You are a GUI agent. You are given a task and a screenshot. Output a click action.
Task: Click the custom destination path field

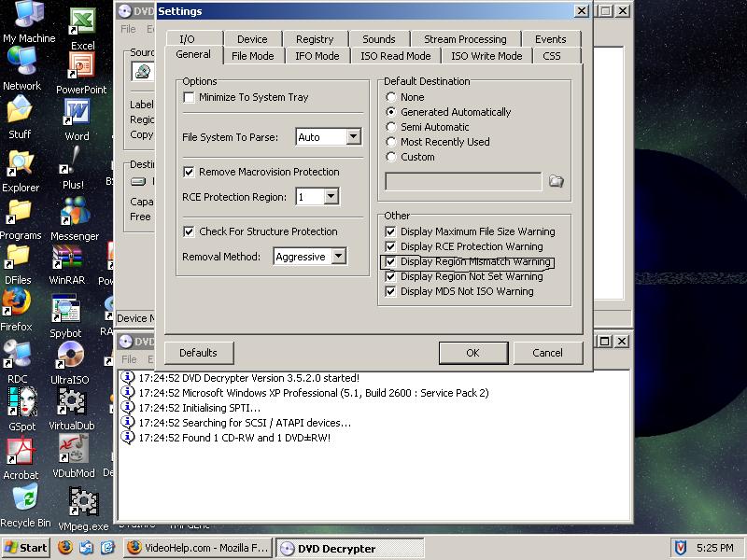(463, 181)
